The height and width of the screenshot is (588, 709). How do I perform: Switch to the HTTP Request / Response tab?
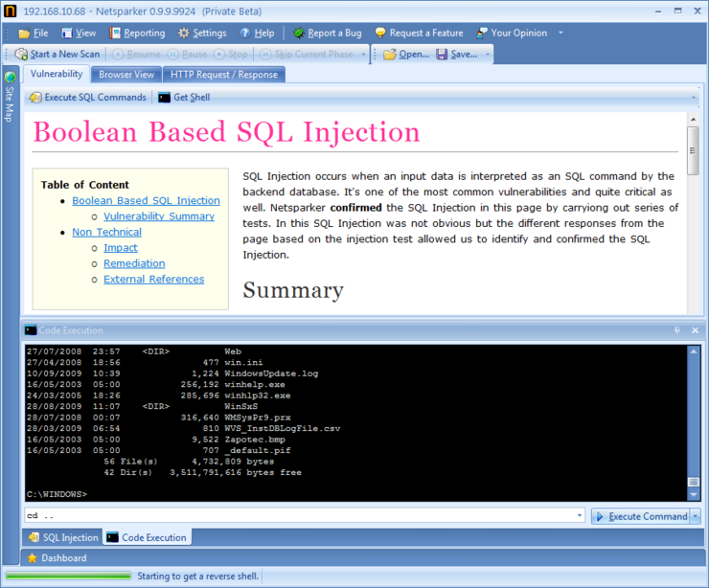click(223, 74)
